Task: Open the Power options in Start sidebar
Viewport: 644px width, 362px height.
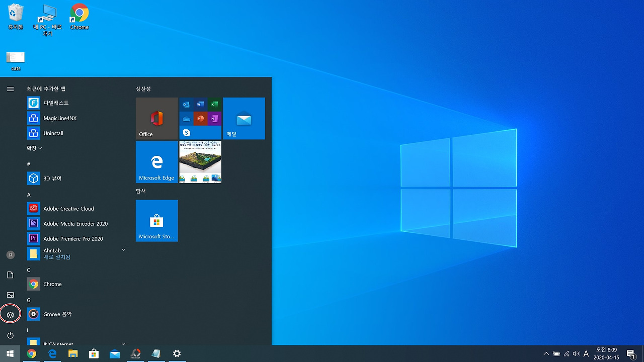Action: [x=10, y=335]
